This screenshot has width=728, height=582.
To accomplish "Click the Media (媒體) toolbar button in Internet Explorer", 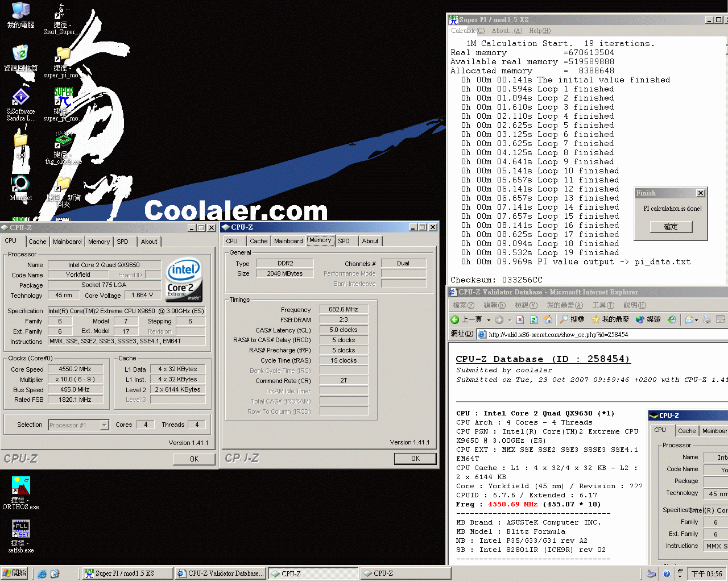I will coord(648,319).
